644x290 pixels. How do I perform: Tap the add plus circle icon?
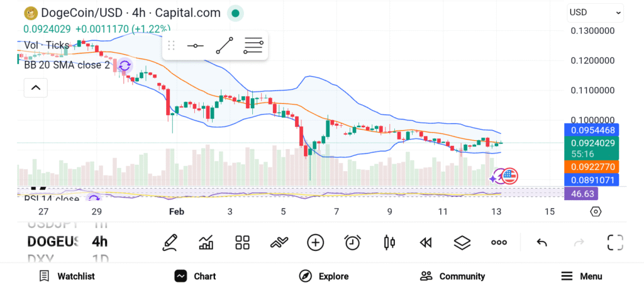pos(315,242)
